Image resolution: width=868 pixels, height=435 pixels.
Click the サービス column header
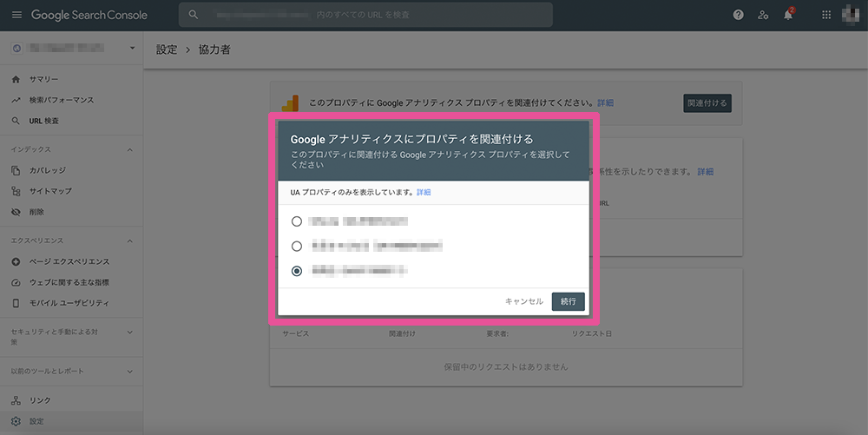[x=296, y=333]
